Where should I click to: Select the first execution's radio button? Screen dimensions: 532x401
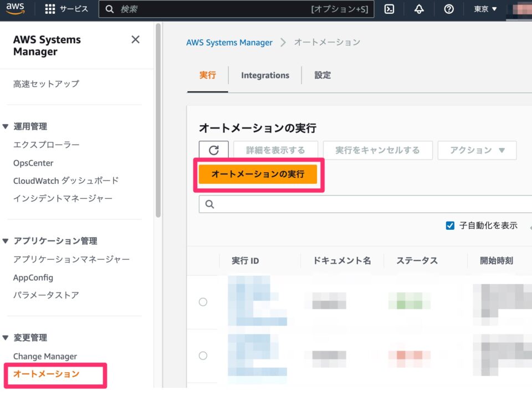(x=203, y=302)
